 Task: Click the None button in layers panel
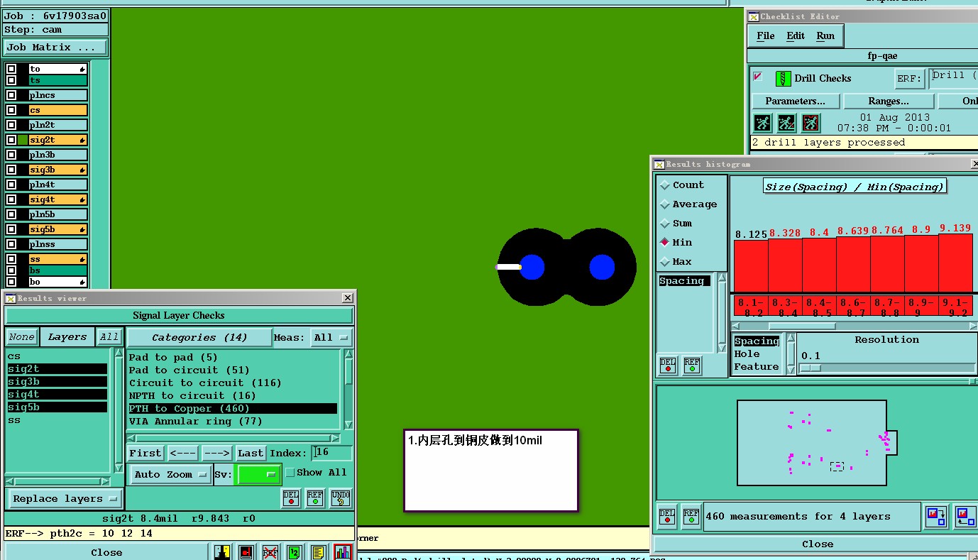tap(21, 337)
